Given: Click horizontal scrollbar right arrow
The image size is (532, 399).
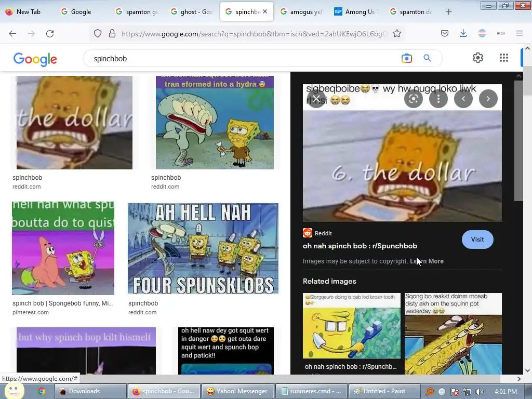Looking at the screenshot, I should (x=519, y=379).
